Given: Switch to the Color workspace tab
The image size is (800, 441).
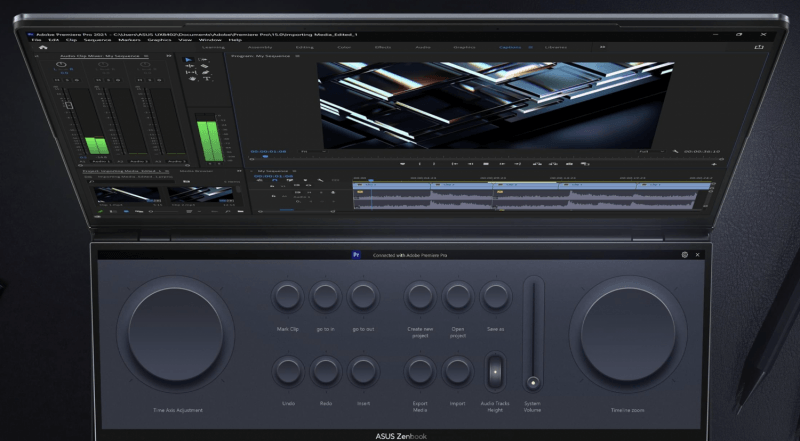Looking at the screenshot, I should tap(344, 47).
